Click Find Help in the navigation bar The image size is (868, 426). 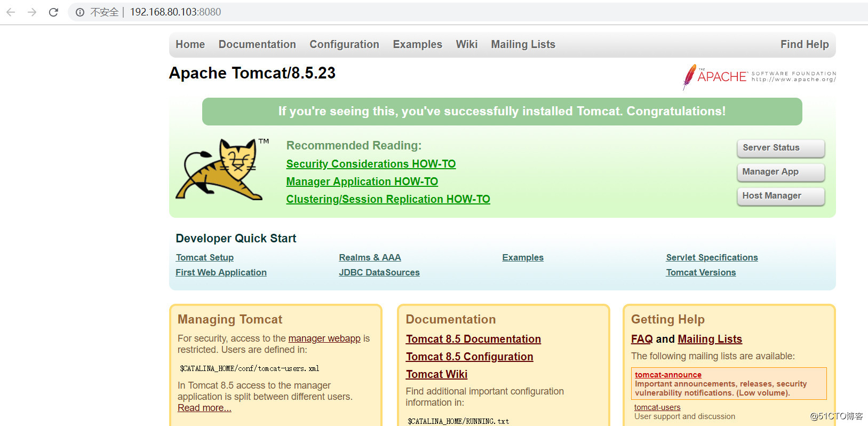coord(805,44)
